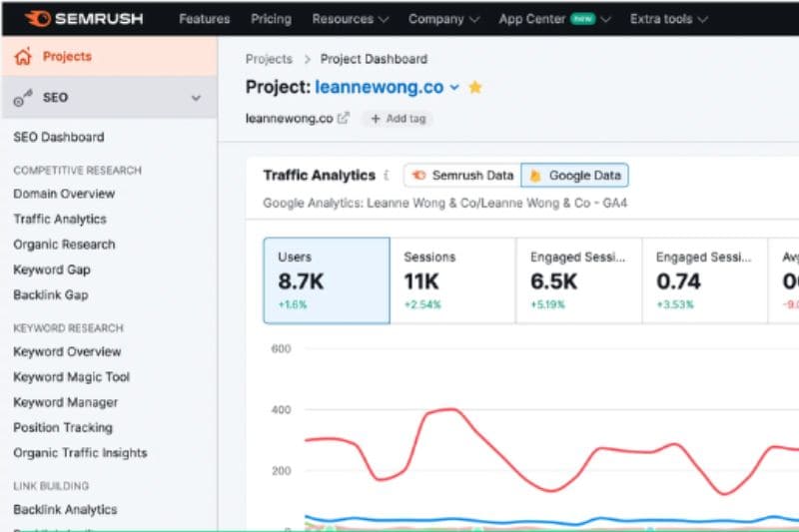The width and height of the screenshot is (799, 532).
Task: Go to Projects in sidebar
Action: click(110, 57)
